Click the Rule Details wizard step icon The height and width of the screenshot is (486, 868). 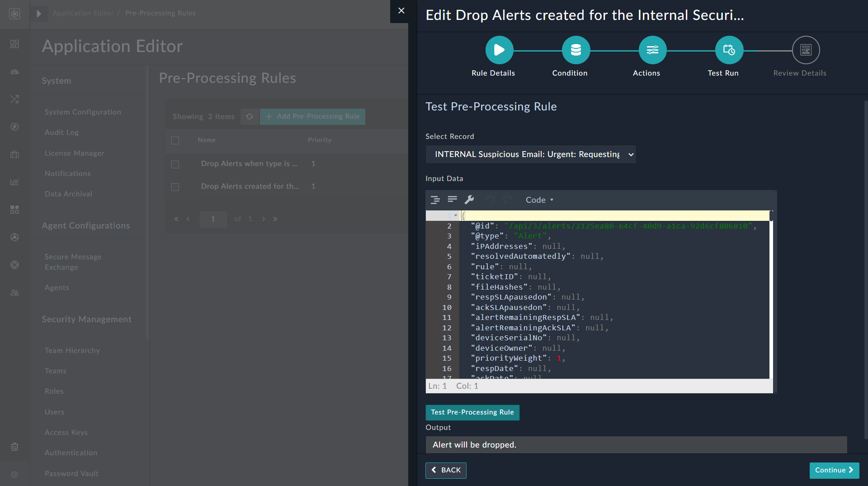(x=499, y=50)
